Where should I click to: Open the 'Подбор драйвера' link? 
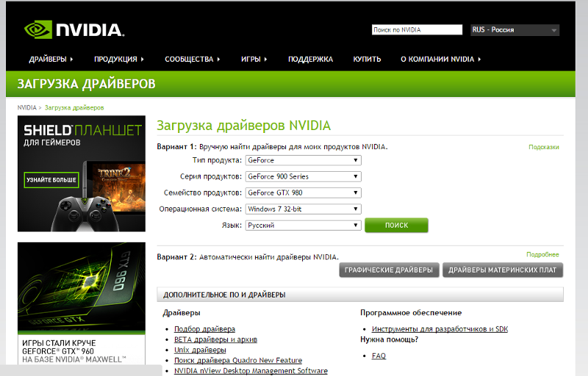(205, 329)
